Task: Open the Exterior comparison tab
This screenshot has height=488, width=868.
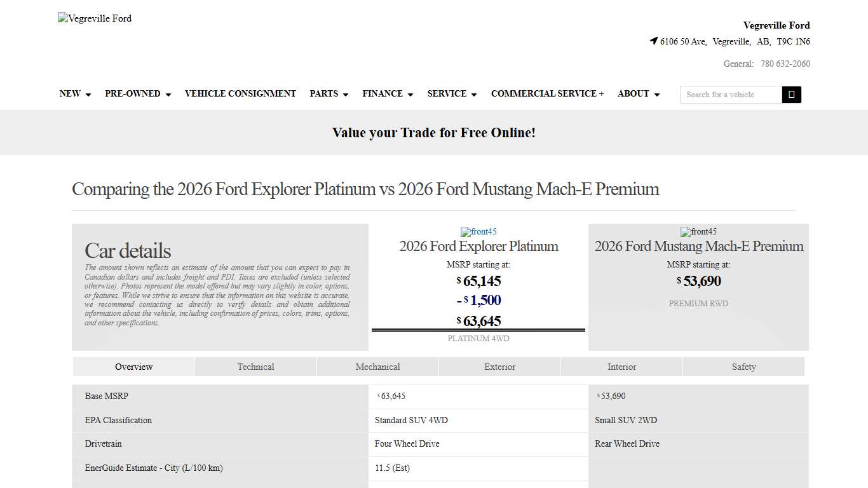Action: coord(499,367)
